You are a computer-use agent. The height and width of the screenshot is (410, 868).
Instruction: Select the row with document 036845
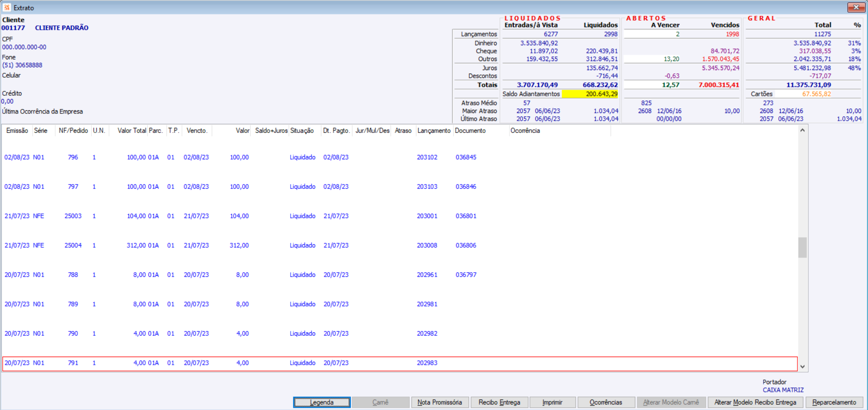[x=466, y=157]
